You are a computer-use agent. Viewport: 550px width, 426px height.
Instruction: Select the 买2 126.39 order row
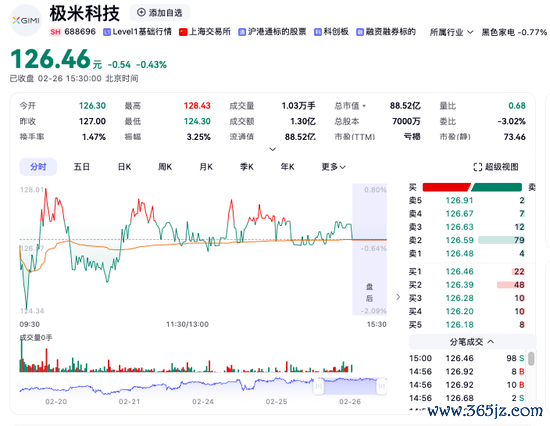coord(467,285)
